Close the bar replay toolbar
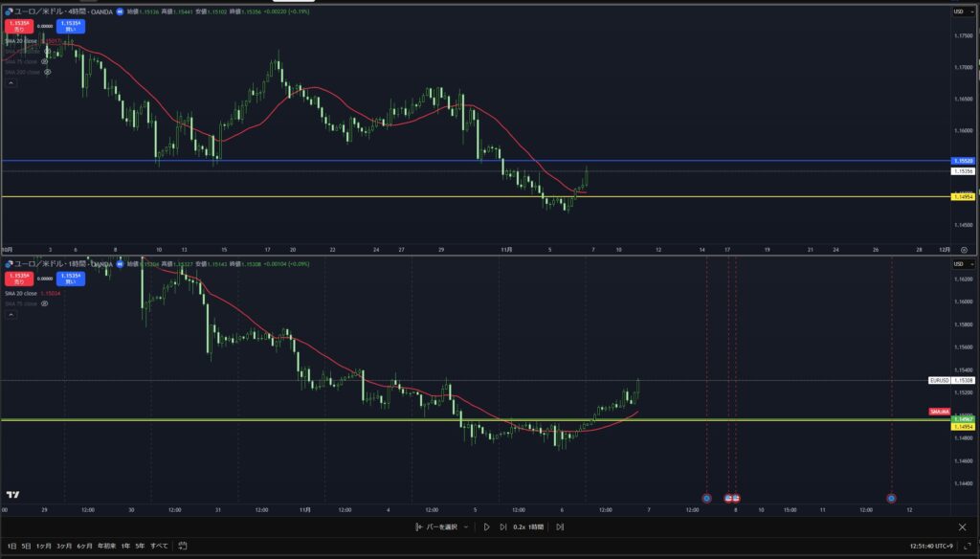Viewport: 980px width, 559px height. [962, 526]
